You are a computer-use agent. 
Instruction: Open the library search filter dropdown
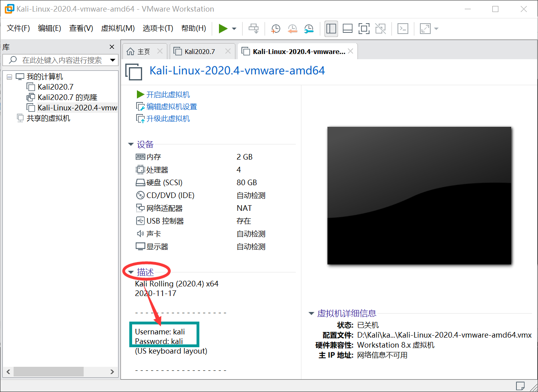[113, 60]
